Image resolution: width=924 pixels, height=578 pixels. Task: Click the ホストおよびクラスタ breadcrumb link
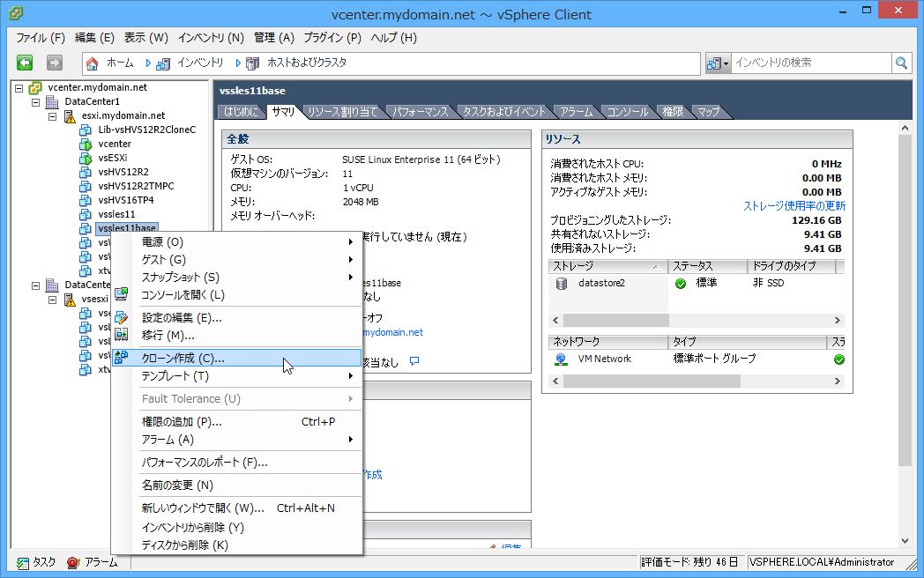click(x=307, y=63)
